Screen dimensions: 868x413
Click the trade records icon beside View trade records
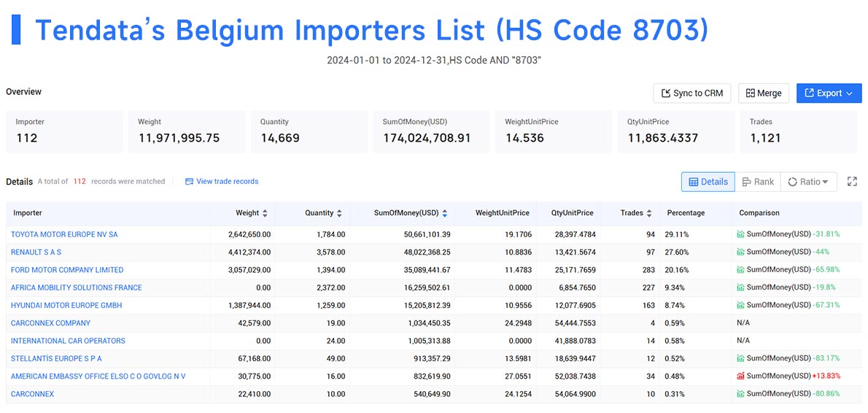(x=190, y=182)
